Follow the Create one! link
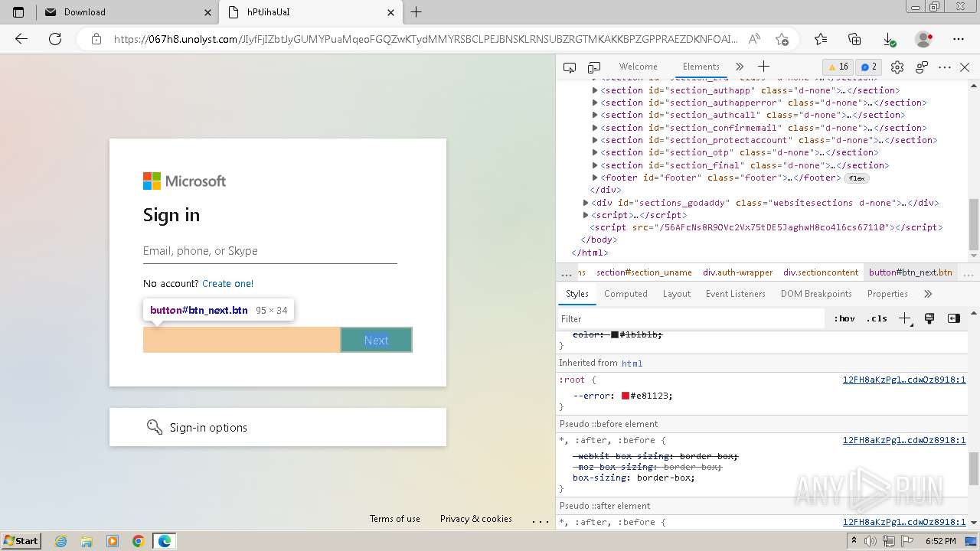The width and height of the screenshot is (980, 551). 227,283
